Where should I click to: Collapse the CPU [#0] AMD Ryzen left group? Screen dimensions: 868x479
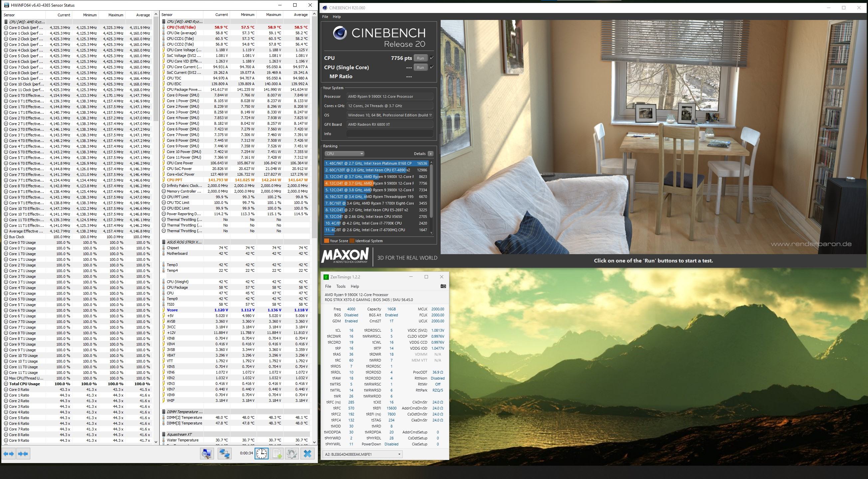coord(6,22)
